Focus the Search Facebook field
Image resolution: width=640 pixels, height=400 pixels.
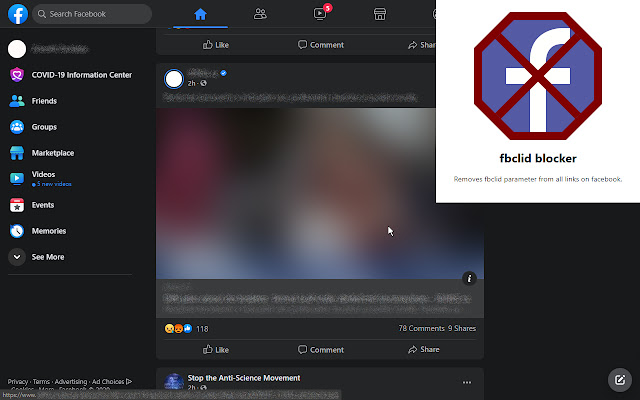click(x=92, y=14)
